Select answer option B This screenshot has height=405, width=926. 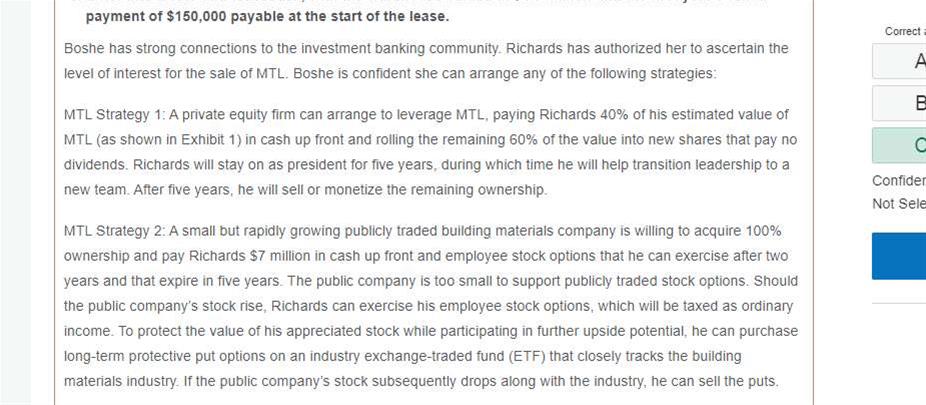(x=900, y=103)
